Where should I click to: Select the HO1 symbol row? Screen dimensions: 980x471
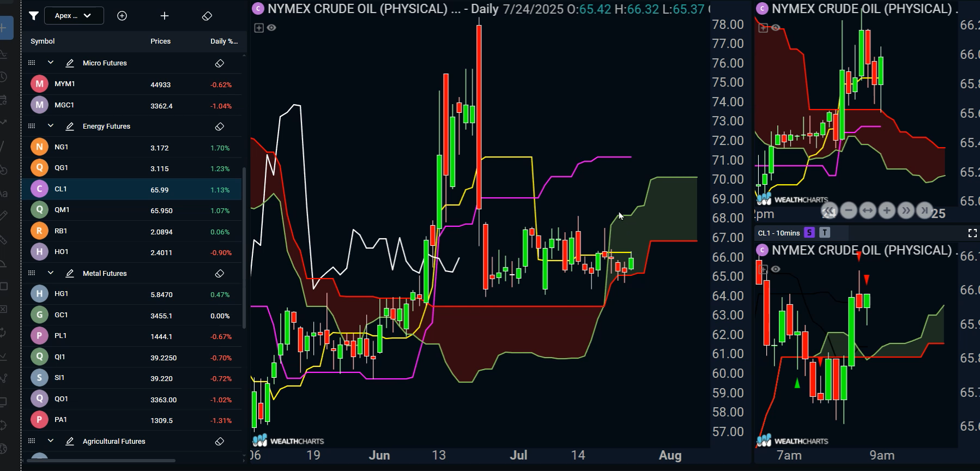click(x=132, y=252)
